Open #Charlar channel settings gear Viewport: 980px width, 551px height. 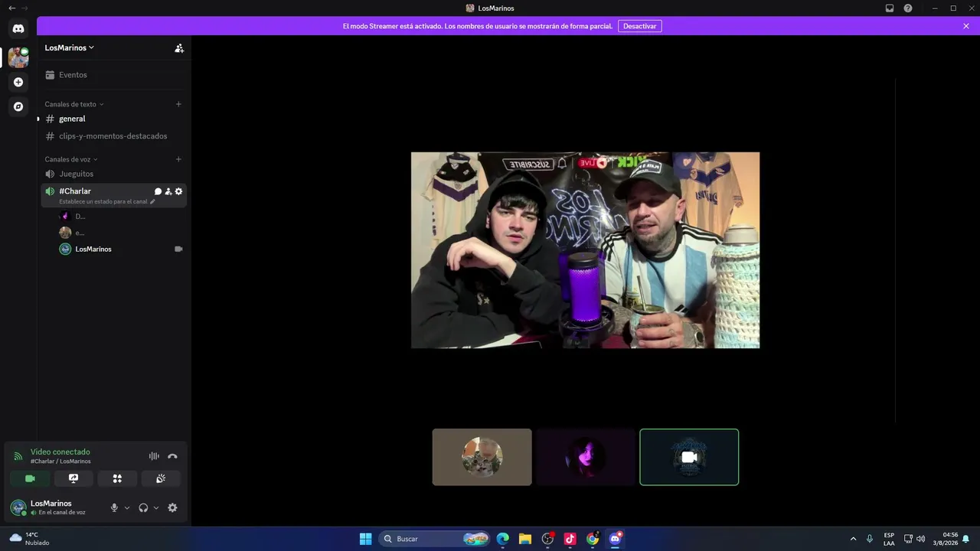point(178,191)
